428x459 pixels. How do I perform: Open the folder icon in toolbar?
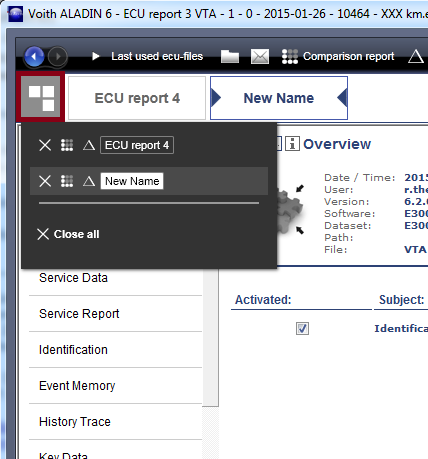[230, 56]
